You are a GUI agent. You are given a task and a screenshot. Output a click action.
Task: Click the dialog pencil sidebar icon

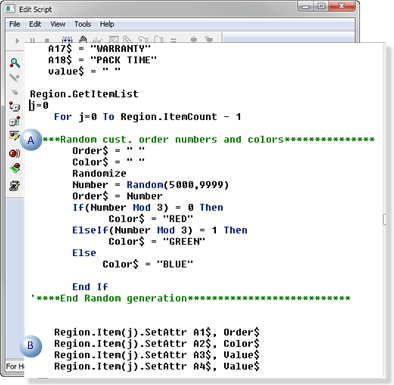[14, 136]
